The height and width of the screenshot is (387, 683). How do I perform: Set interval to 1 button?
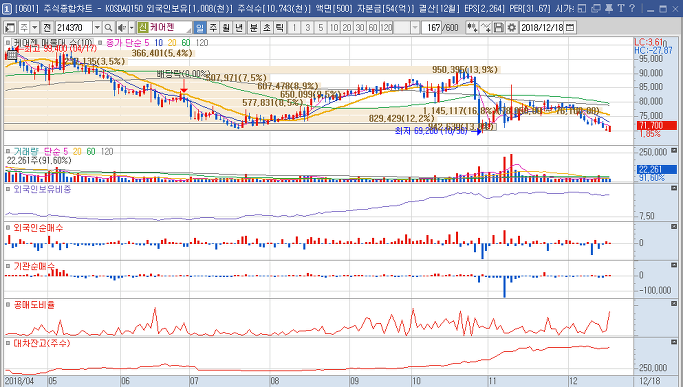[x=294, y=28]
